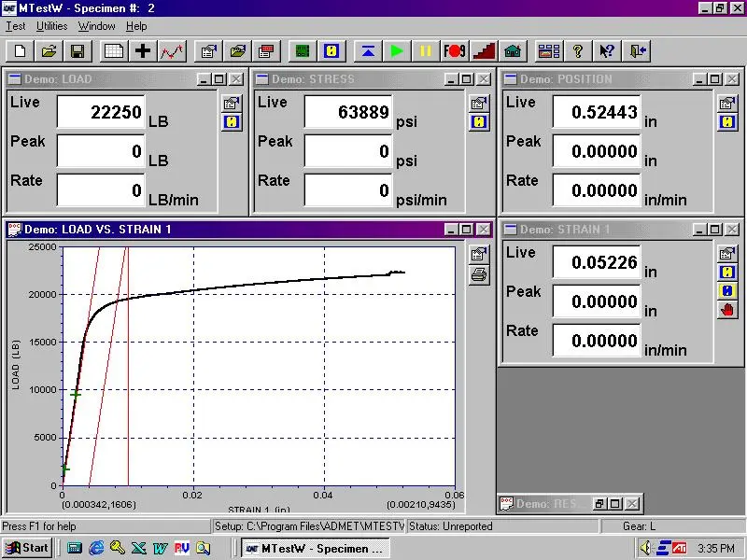Open graph window properties icon
The height and width of the screenshot is (560, 747).
(x=479, y=254)
